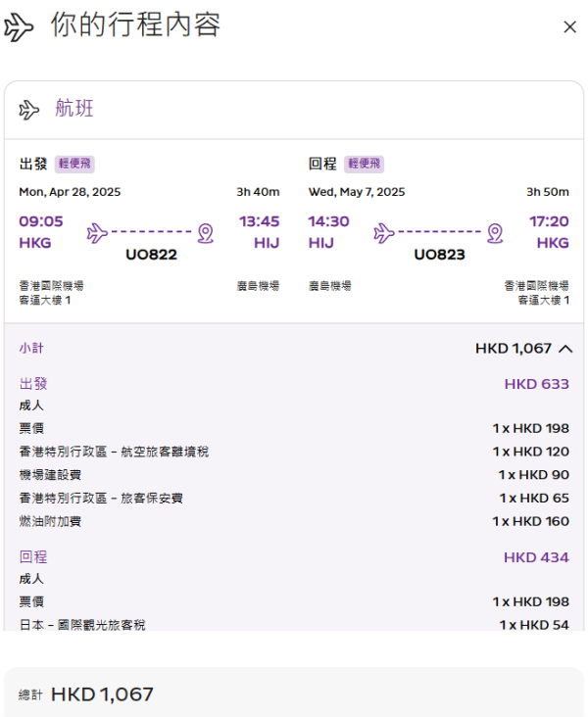Click 香港特別行政區 - 航空旅客離境稅 row
Viewport: 588px width, 717px height.
[x=294, y=452]
